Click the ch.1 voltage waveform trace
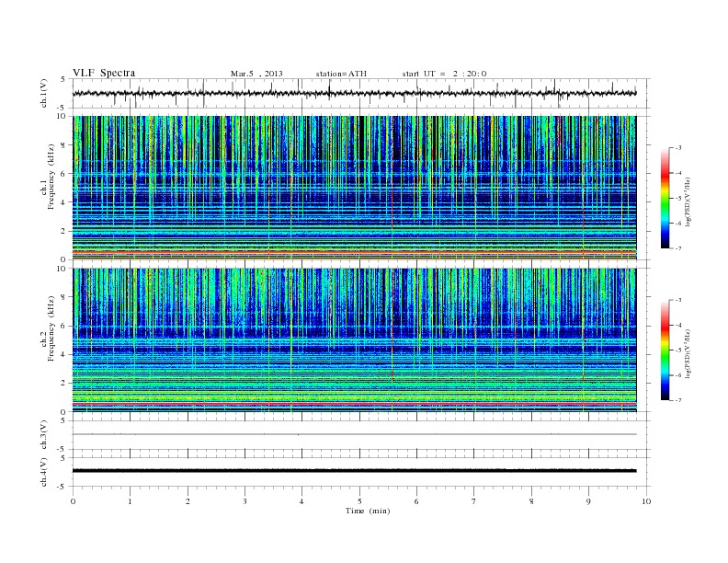Image resolution: width=728 pixels, height=563 pixels. coord(354,93)
